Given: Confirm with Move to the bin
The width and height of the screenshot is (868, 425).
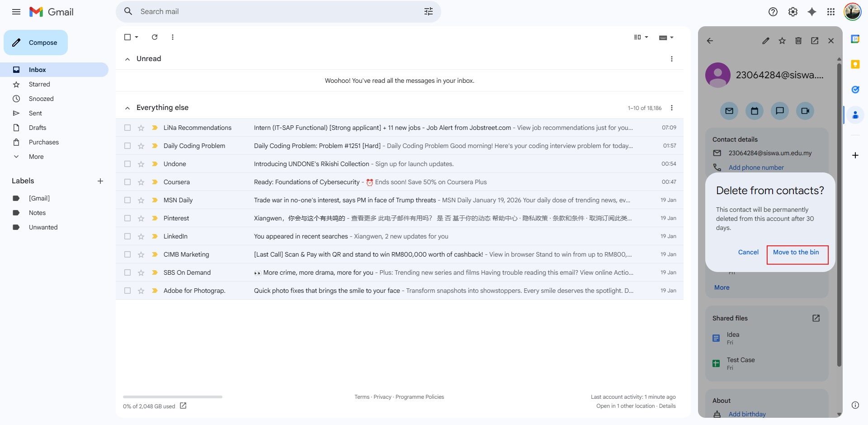Looking at the screenshot, I should click(x=796, y=253).
